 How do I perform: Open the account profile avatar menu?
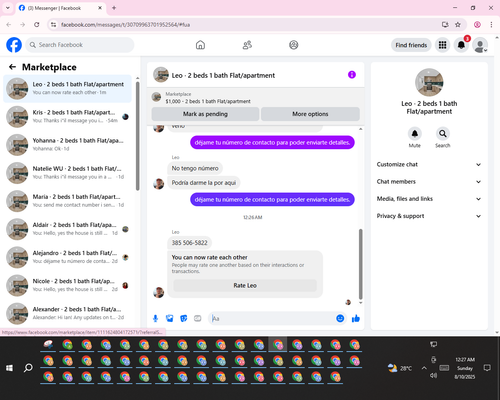[480, 45]
